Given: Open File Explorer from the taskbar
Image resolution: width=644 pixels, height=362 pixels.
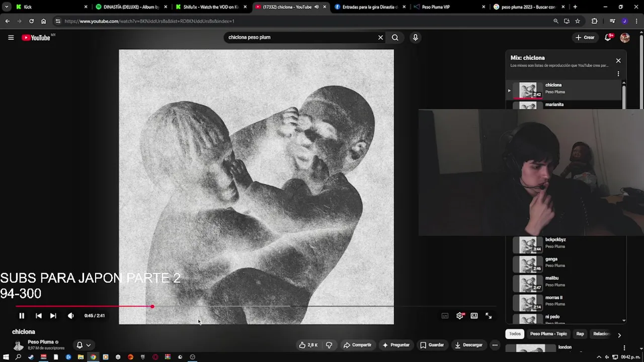Looking at the screenshot, I should point(80,357).
